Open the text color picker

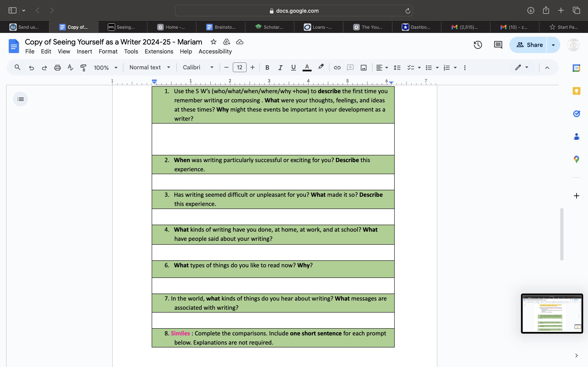click(307, 67)
